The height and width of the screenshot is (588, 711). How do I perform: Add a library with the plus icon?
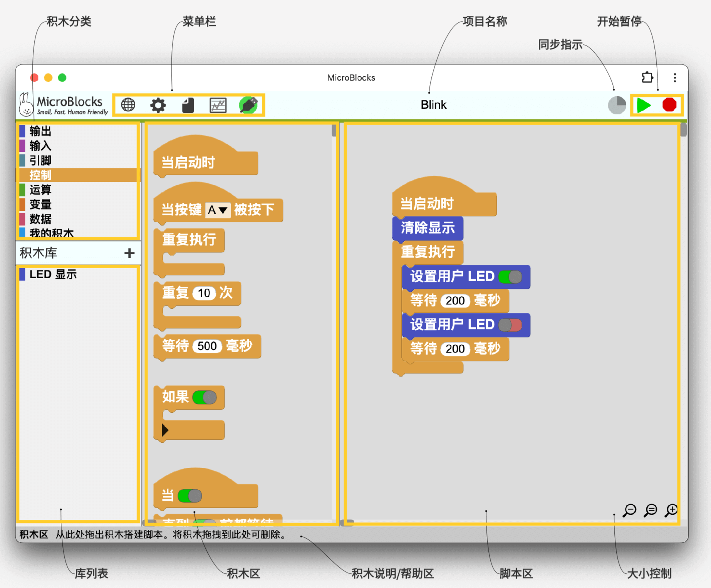129,253
